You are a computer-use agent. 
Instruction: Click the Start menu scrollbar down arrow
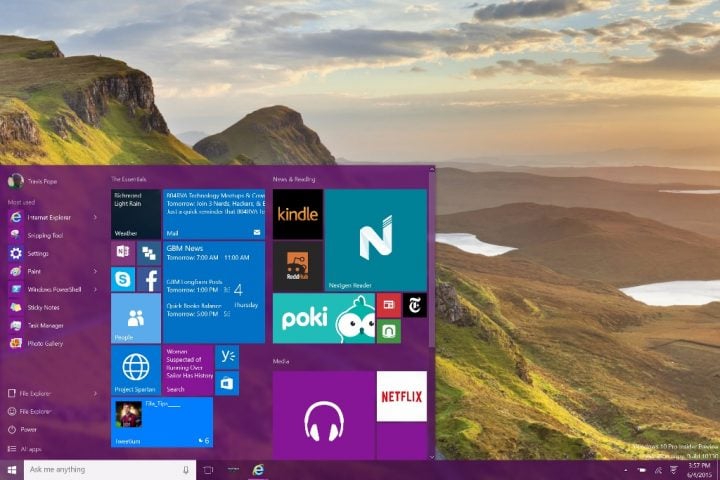coord(432,457)
